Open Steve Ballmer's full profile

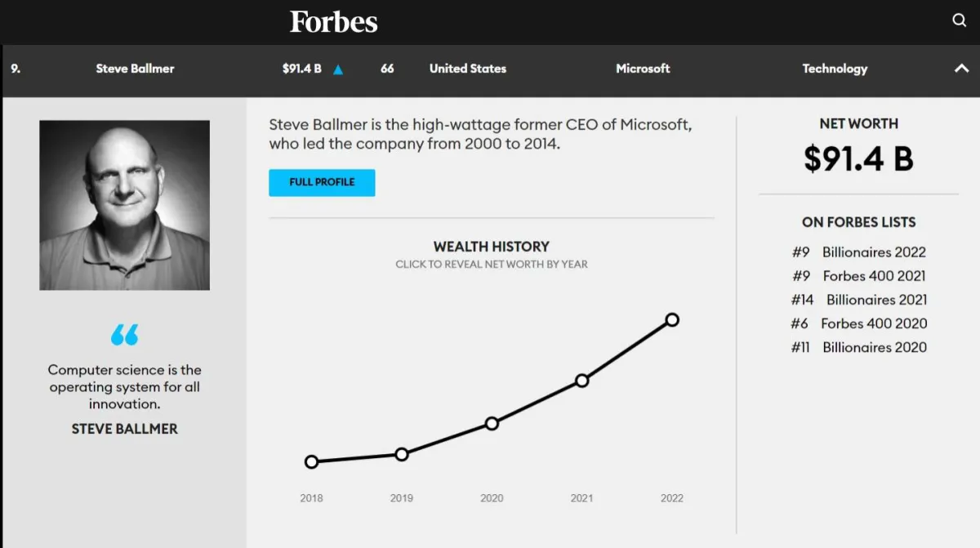(322, 182)
